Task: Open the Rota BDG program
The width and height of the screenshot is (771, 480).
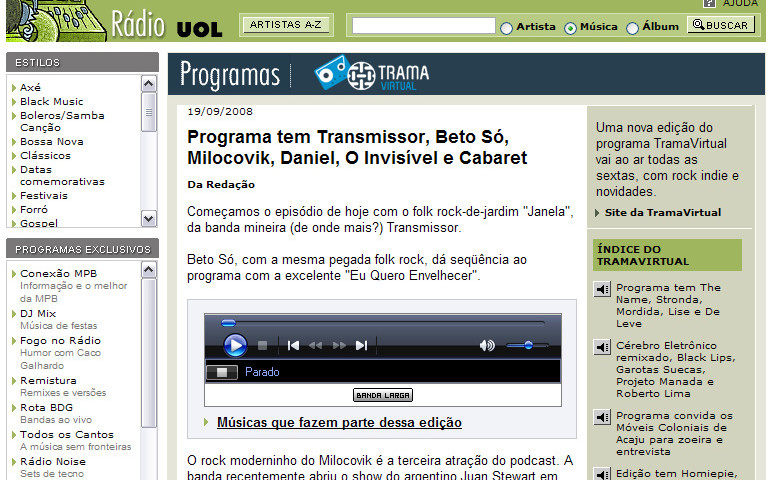Action: pos(46,408)
